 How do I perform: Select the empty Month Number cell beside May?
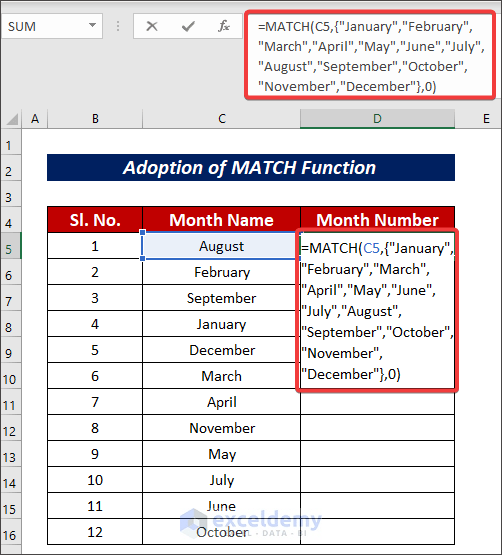point(377,454)
